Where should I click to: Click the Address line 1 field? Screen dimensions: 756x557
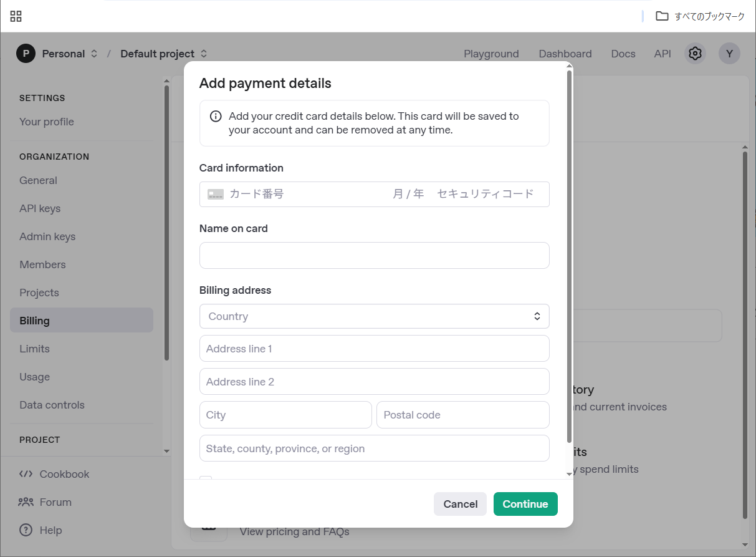click(x=374, y=349)
